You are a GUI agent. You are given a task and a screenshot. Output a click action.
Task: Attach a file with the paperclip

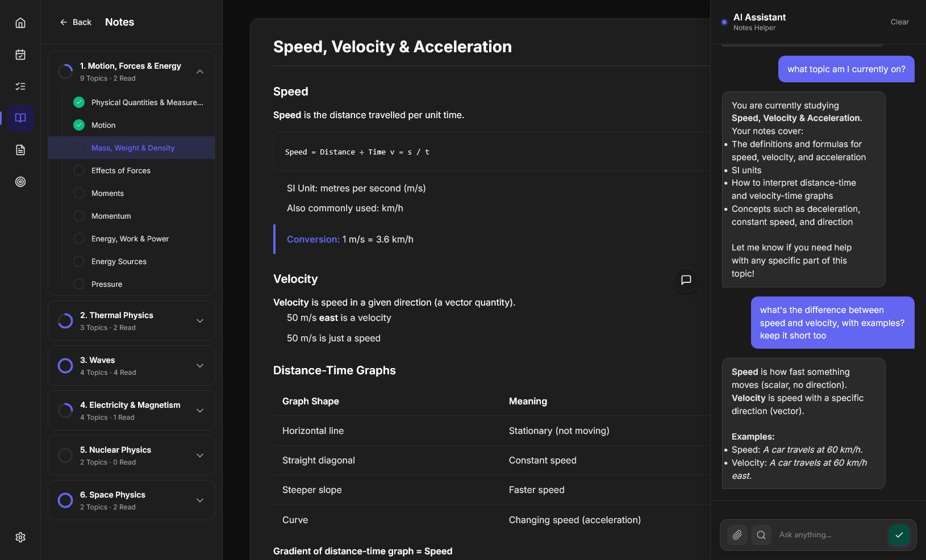tap(737, 535)
